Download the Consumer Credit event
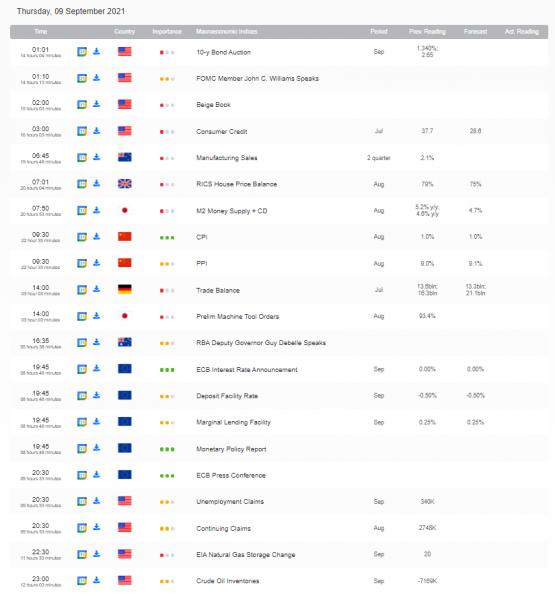 coord(97,131)
